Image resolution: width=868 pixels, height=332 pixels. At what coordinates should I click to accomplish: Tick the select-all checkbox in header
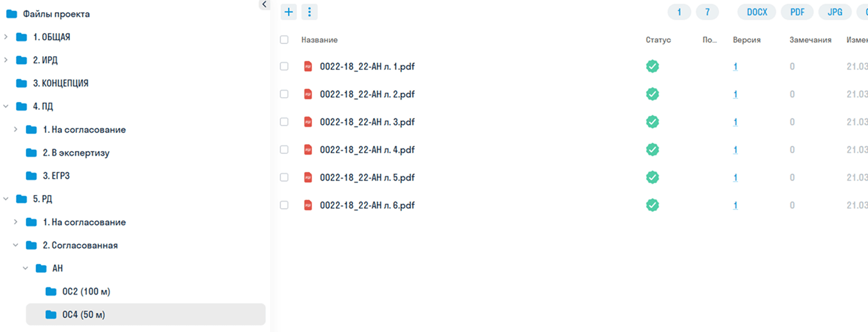point(284,40)
